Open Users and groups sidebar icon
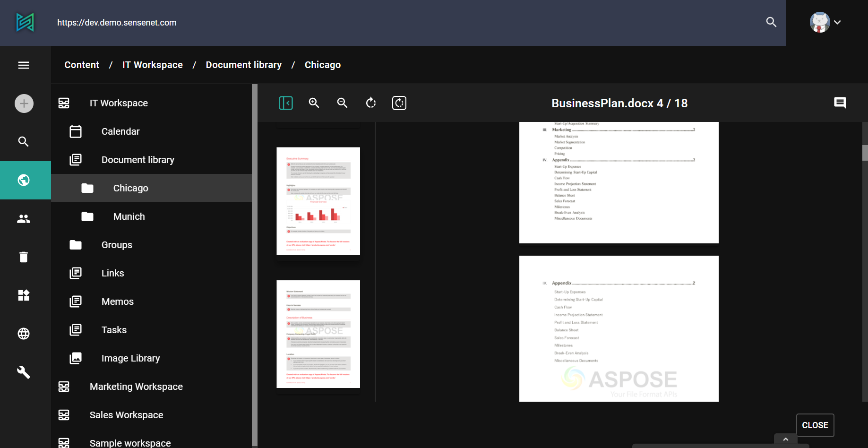Screen dimensions: 868x448 pos(24,219)
